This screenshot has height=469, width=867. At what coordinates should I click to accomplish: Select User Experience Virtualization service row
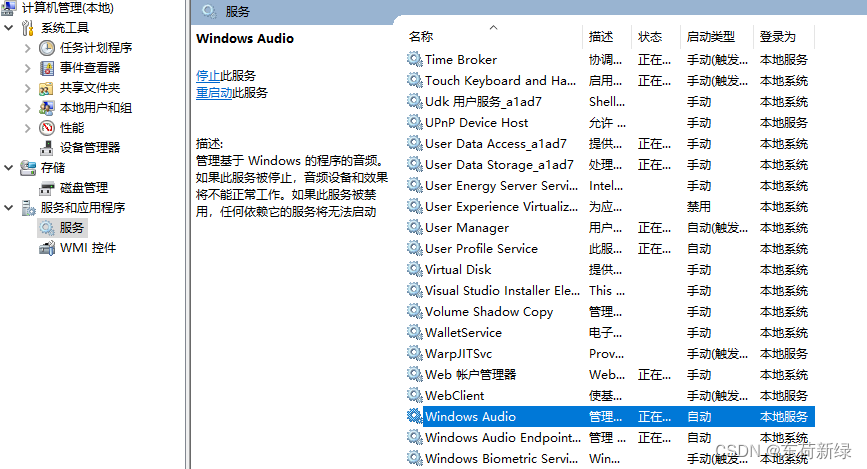[610, 206]
